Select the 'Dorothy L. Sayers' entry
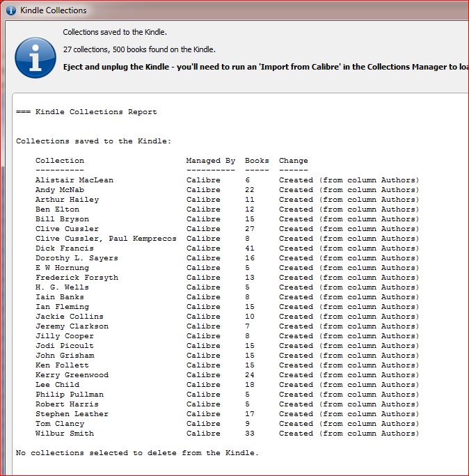469x476 pixels. (x=77, y=257)
